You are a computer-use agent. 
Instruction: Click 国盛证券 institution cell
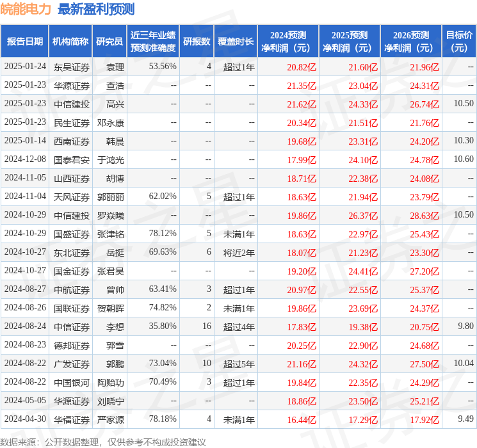click(x=72, y=234)
